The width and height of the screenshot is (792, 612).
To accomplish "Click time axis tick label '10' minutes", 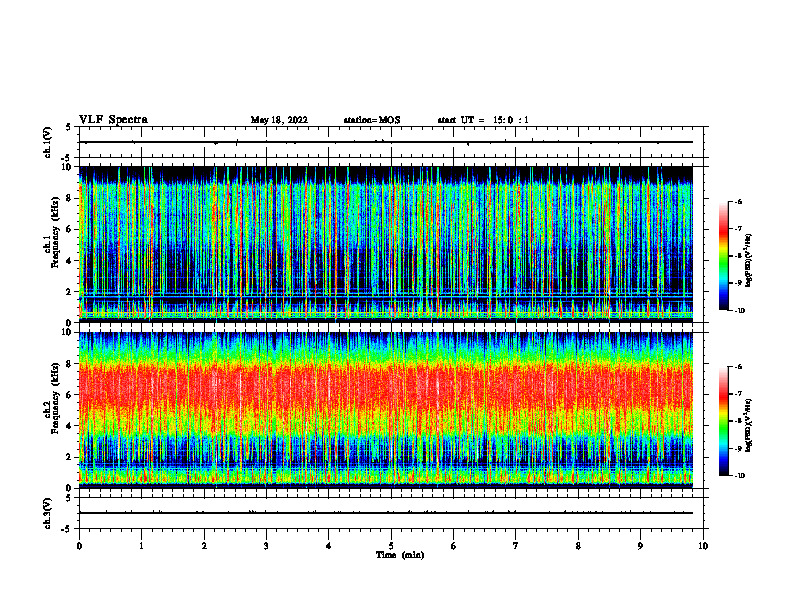I will tap(703, 546).
